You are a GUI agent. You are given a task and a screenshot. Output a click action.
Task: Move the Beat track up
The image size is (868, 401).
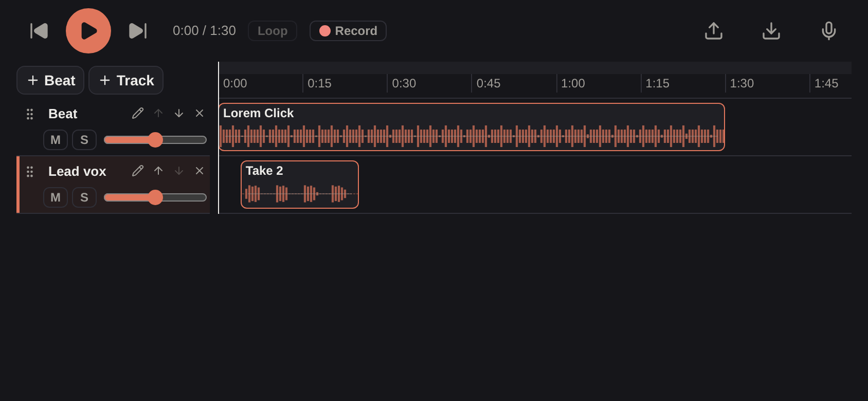pyautogui.click(x=158, y=113)
